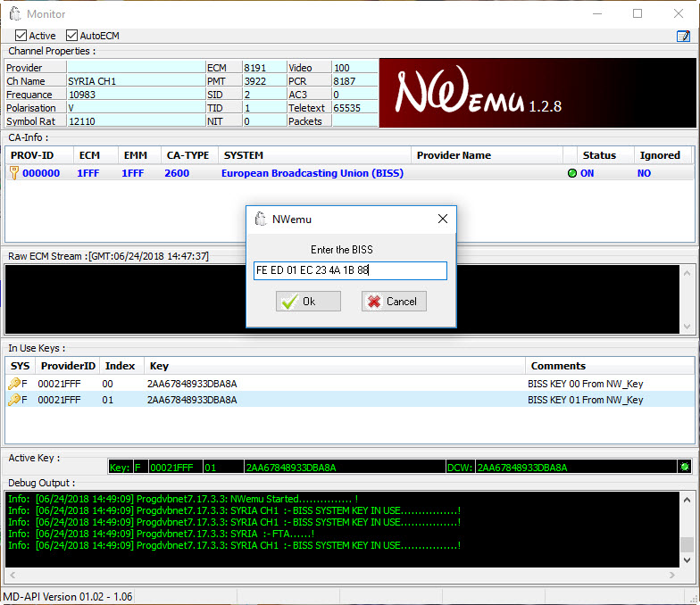Click the ECM column header in CA-Info
The height and width of the screenshot is (605, 700).
coord(96,155)
